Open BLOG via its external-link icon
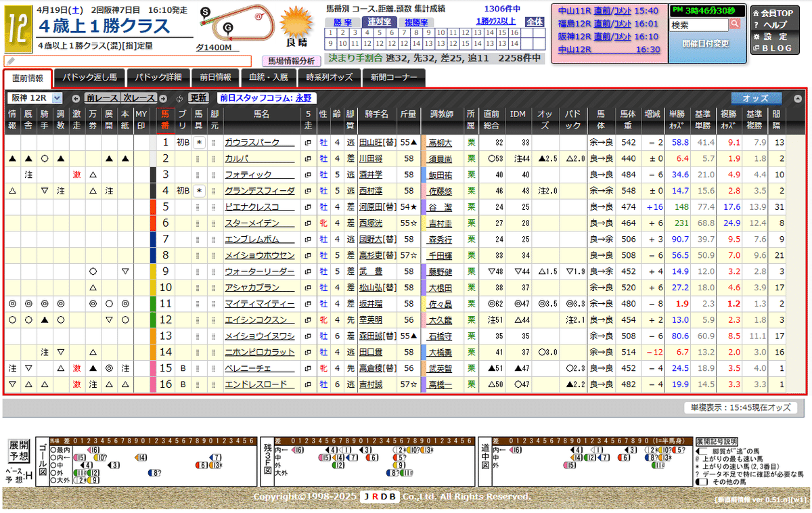 coord(756,47)
